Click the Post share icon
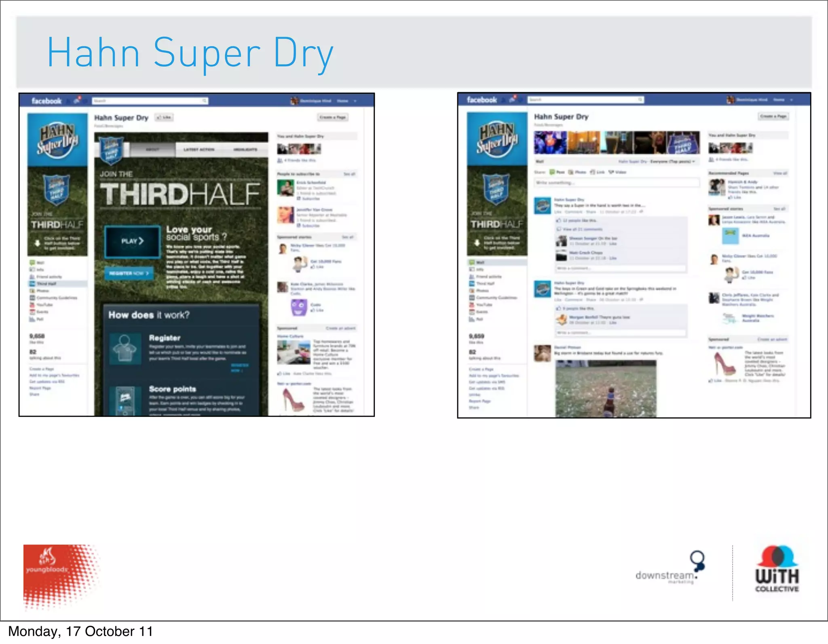The height and width of the screenshot is (644, 828). pyautogui.click(x=552, y=172)
